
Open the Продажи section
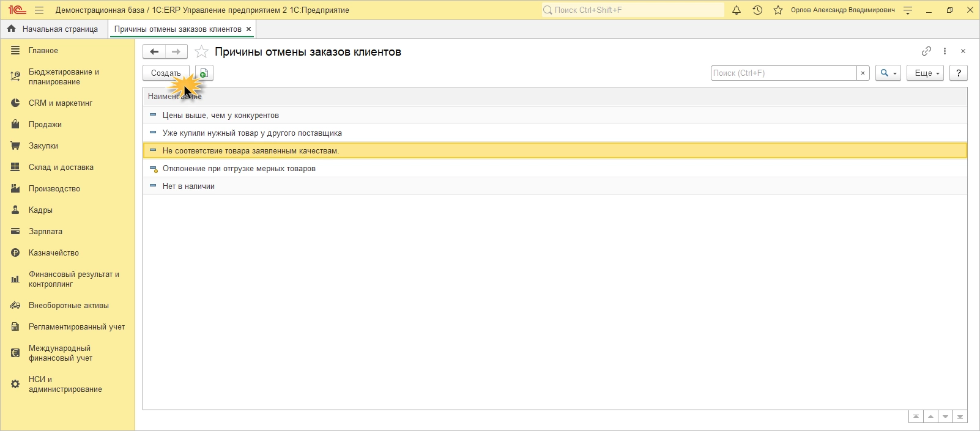point(45,125)
